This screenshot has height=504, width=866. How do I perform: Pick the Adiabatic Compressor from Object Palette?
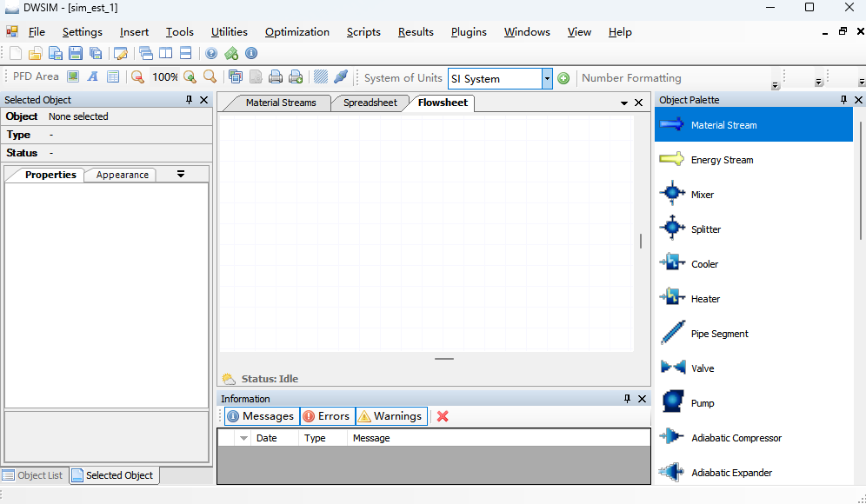(736, 438)
